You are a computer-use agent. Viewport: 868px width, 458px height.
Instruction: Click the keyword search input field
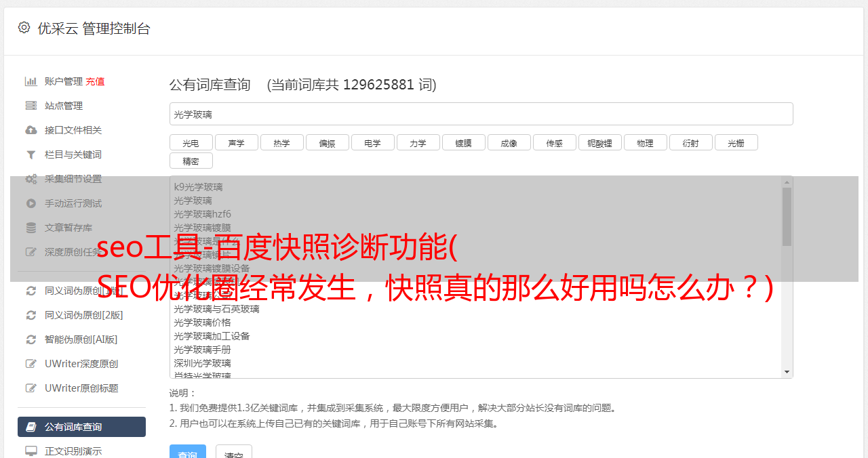point(481,114)
